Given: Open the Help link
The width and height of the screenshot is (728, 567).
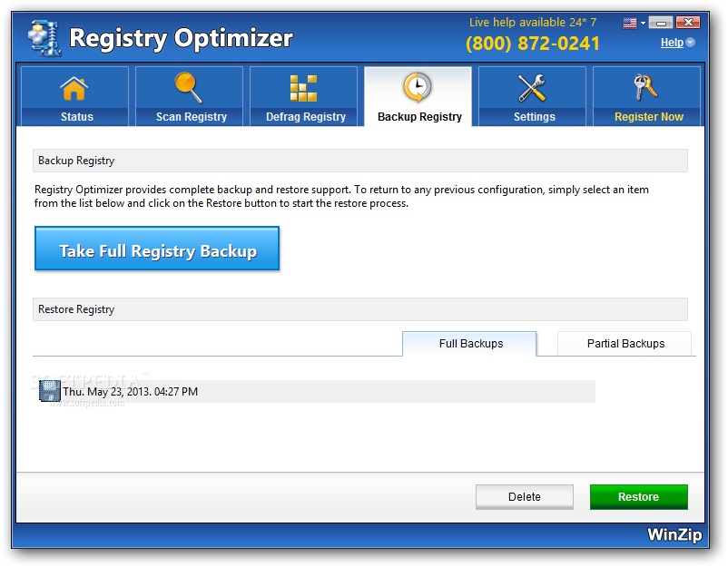Looking at the screenshot, I should pos(672,43).
